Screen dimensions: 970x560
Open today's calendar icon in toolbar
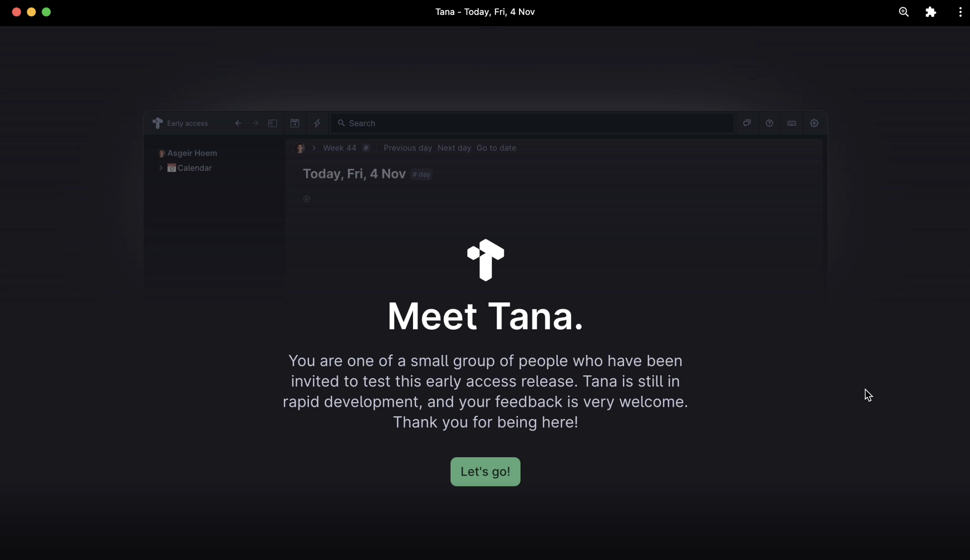(x=295, y=123)
